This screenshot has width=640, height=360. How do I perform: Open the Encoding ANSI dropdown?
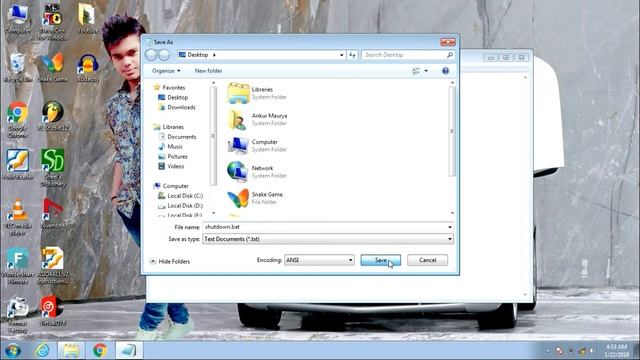(319, 260)
